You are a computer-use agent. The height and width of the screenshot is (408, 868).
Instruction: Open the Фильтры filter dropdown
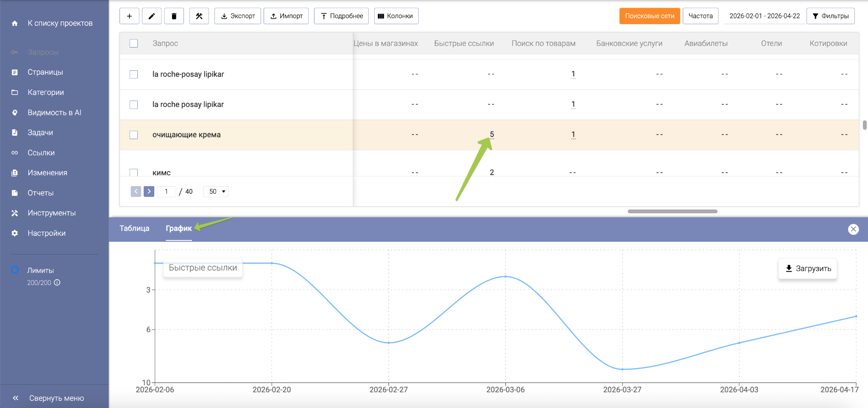[830, 16]
